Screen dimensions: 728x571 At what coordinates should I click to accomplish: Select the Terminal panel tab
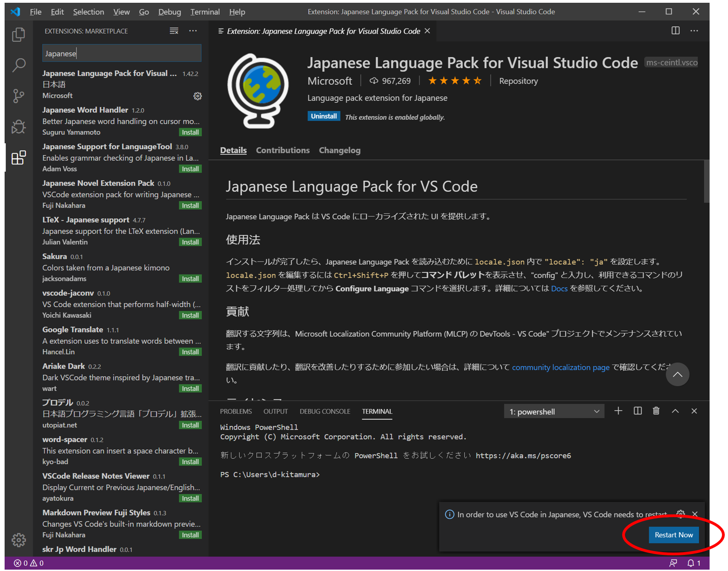coord(377,411)
